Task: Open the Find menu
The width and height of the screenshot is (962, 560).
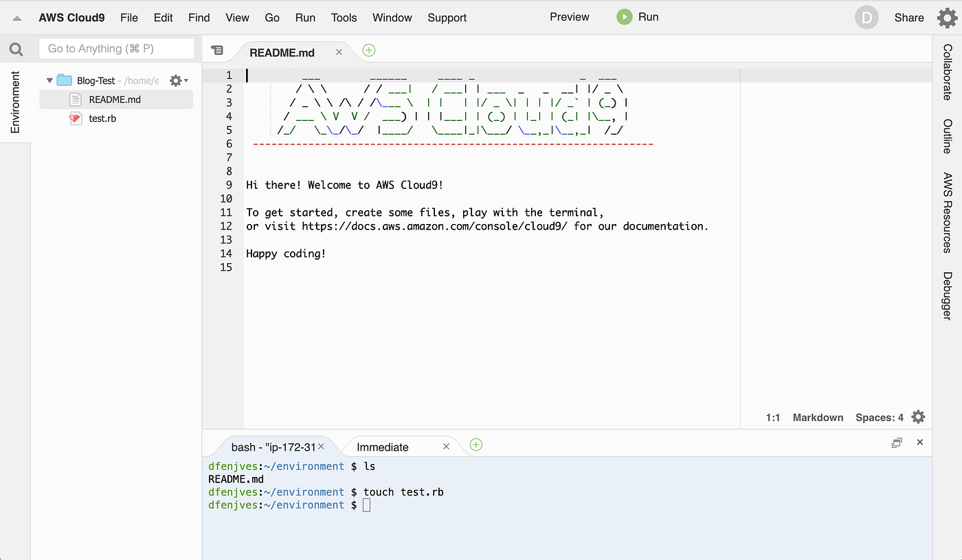Action: pos(199,18)
